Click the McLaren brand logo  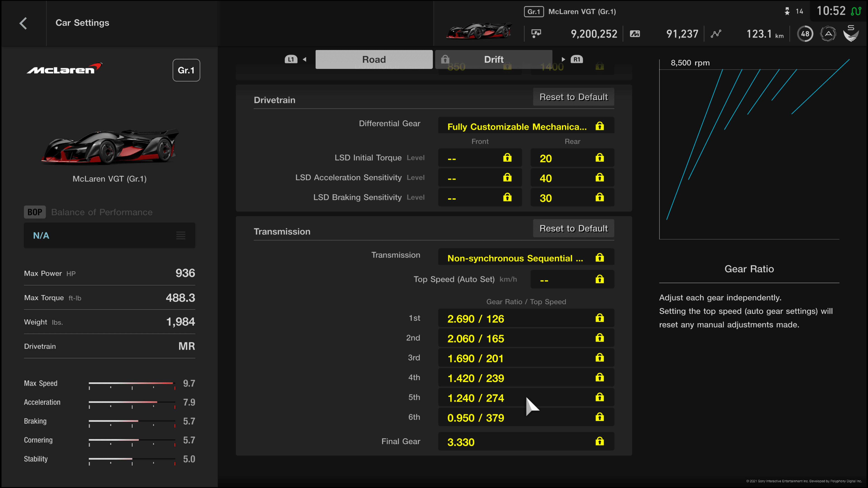64,68
